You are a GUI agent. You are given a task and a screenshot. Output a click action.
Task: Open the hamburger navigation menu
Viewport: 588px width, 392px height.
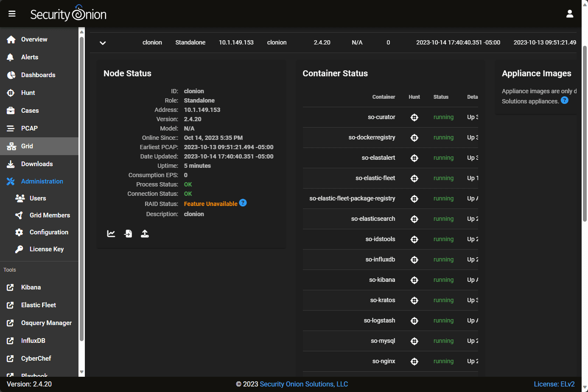click(x=12, y=14)
